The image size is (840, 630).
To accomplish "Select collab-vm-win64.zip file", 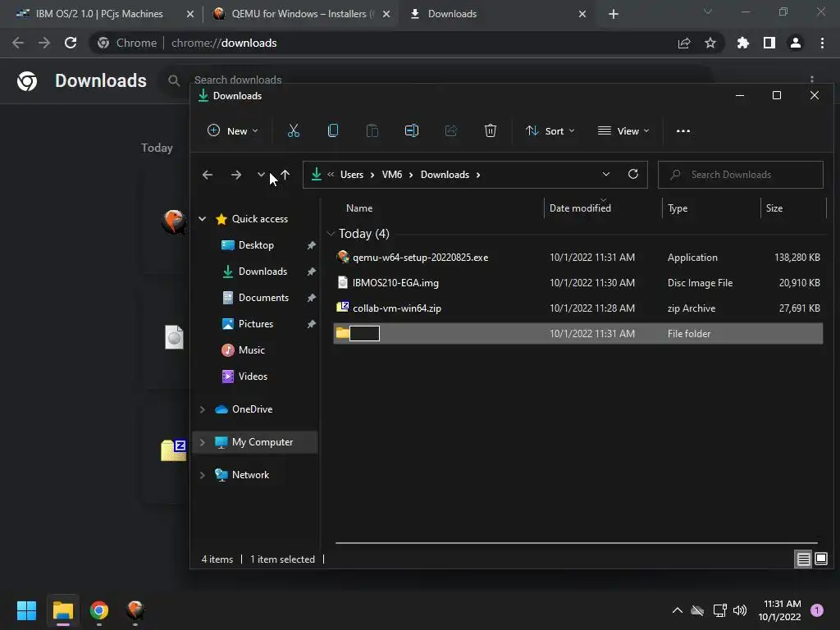I will (578, 308).
